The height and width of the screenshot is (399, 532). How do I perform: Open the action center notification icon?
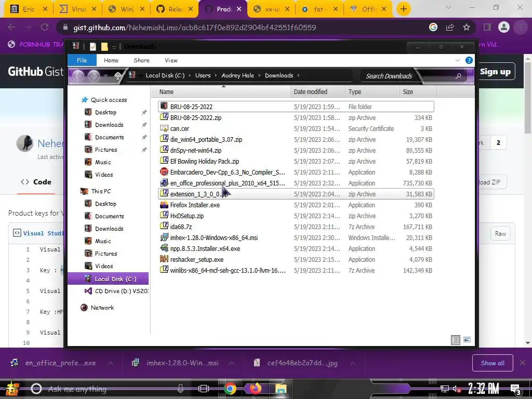point(516,389)
